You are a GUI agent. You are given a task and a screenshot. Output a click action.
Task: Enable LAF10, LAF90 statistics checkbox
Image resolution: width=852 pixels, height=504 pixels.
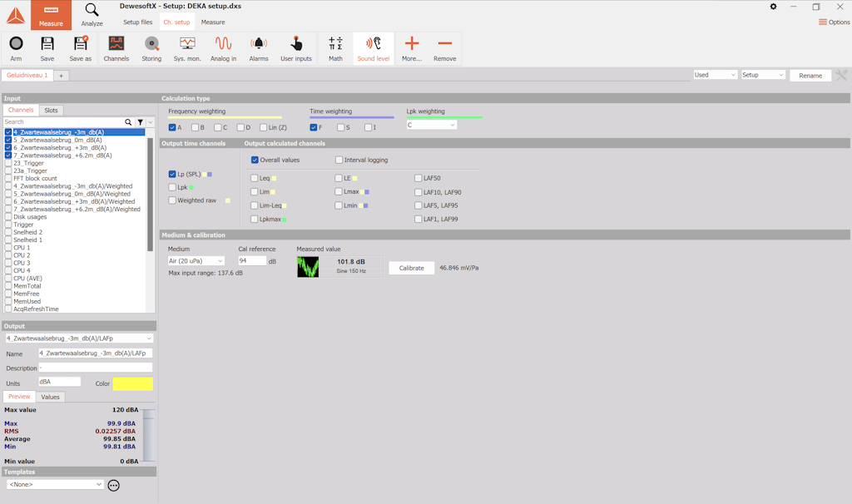click(418, 192)
